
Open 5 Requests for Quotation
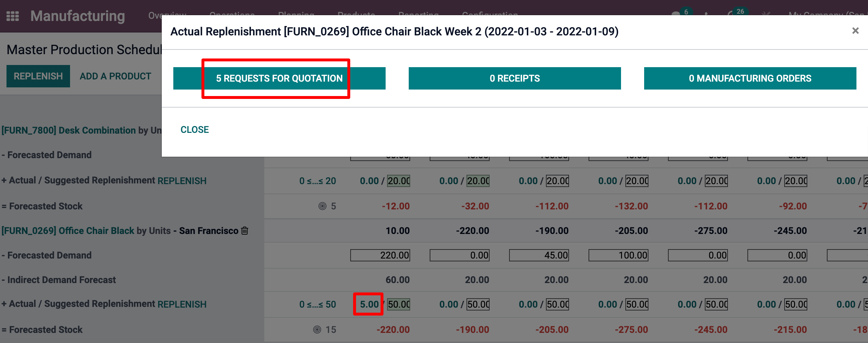[x=279, y=78]
